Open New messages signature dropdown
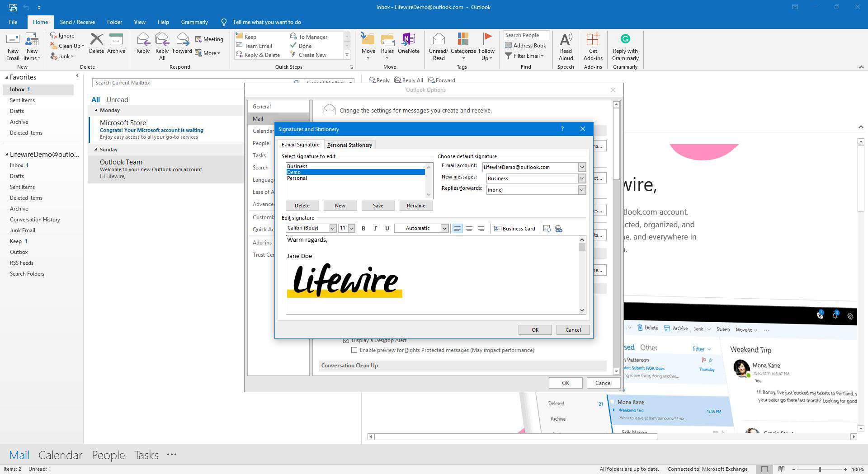 582,178
